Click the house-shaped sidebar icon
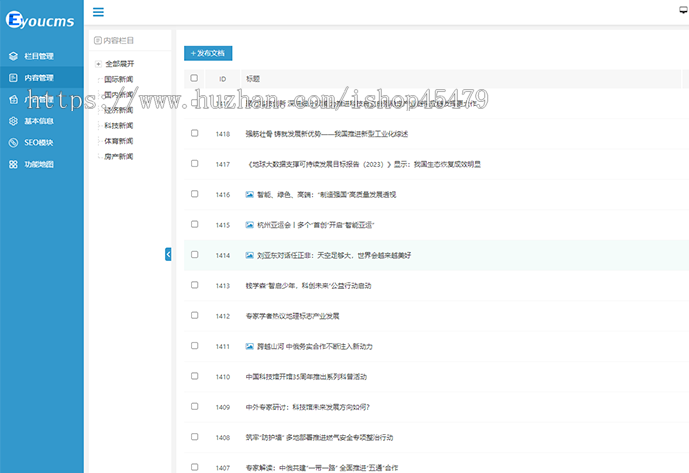Screen dimensions: 689x473 coord(13,99)
